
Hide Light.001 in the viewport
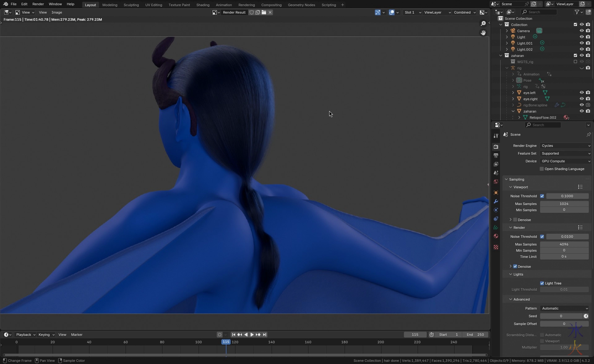(582, 43)
